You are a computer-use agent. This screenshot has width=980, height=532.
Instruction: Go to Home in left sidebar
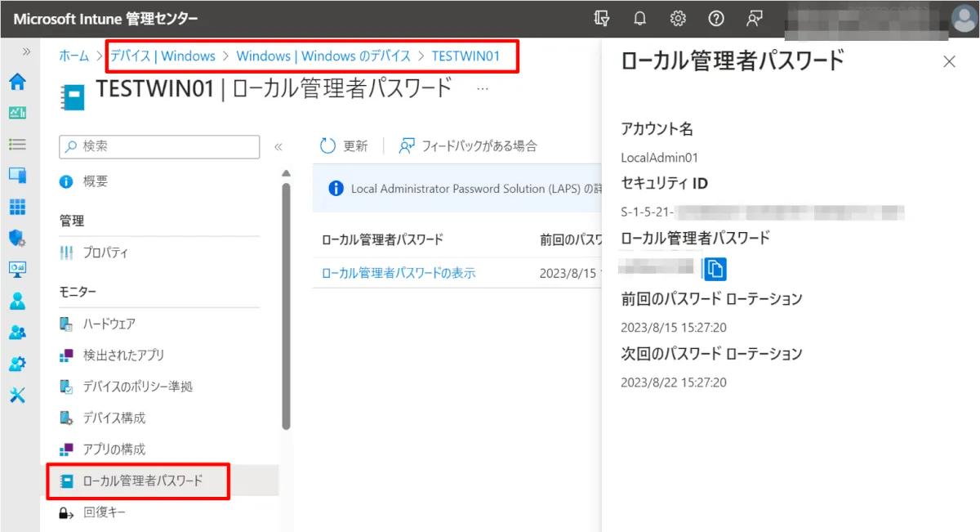coord(17,82)
